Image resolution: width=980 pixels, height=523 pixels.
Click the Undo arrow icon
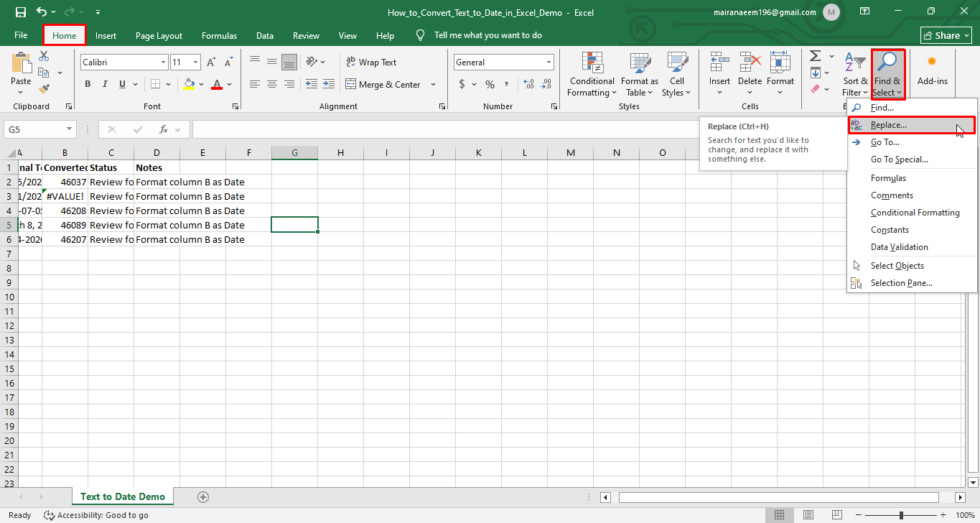[42, 12]
